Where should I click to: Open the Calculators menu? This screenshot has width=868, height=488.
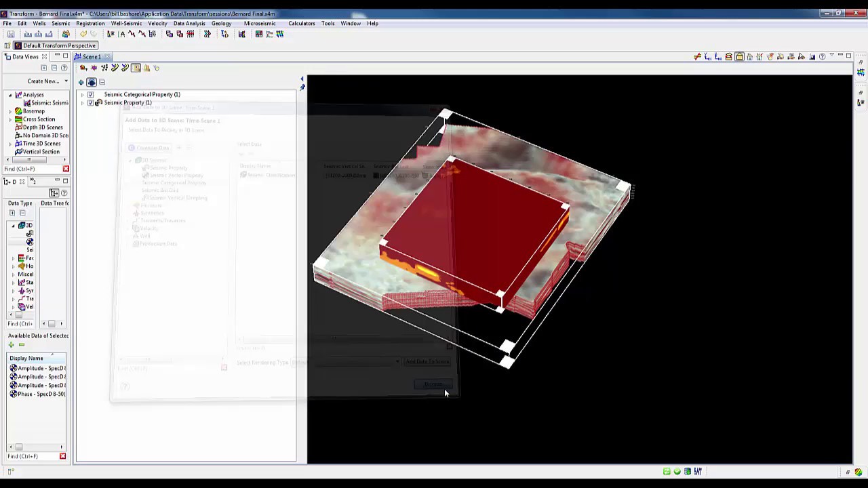302,23
